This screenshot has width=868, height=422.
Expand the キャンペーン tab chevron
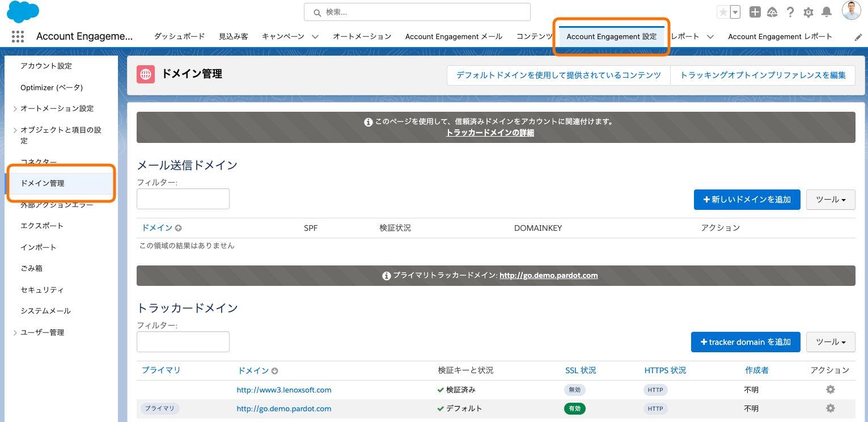[x=315, y=36]
